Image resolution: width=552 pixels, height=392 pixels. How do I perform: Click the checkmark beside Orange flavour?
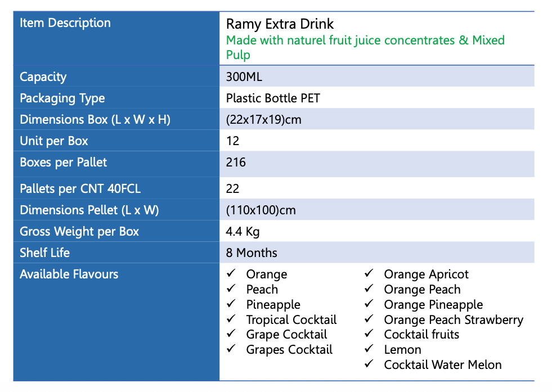231,274
